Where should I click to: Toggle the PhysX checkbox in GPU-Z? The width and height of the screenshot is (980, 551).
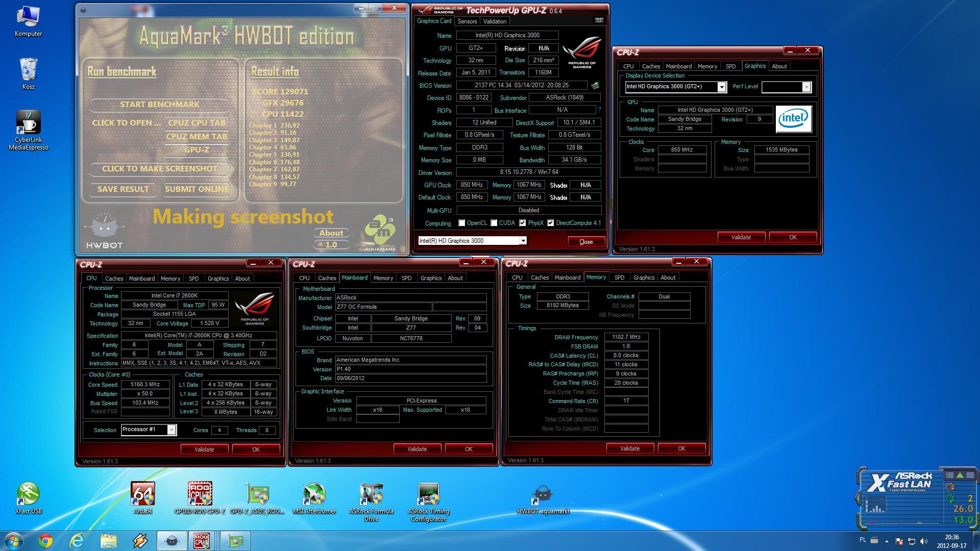(x=522, y=223)
